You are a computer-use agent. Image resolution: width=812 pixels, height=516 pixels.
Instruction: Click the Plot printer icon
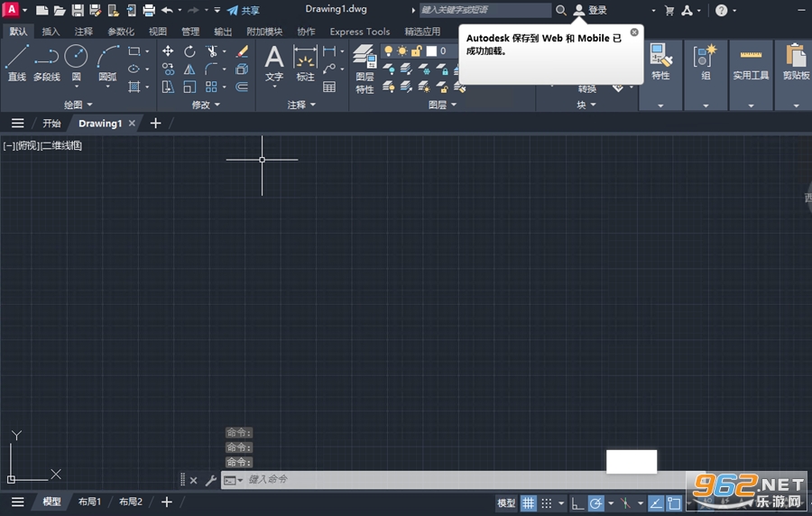click(x=149, y=10)
